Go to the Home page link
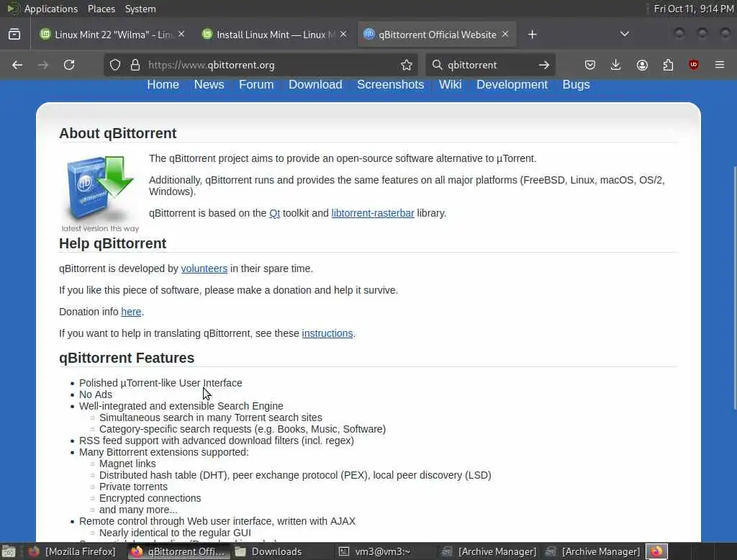Screen dimensions: 737x560 coord(163,85)
